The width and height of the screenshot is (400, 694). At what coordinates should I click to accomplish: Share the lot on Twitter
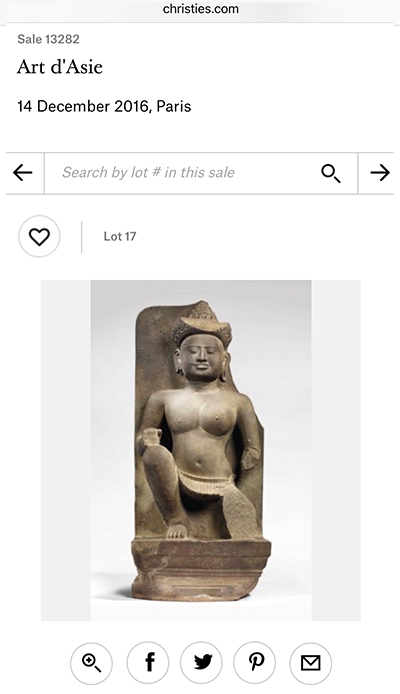(x=202, y=663)
